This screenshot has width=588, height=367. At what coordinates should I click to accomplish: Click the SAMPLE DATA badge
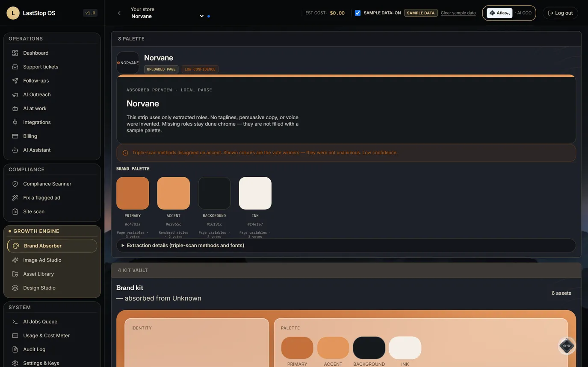(x=421, y=13)
